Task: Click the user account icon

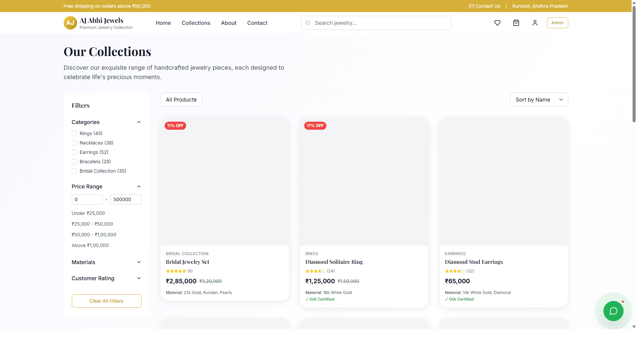Action: tap(535, 23)
